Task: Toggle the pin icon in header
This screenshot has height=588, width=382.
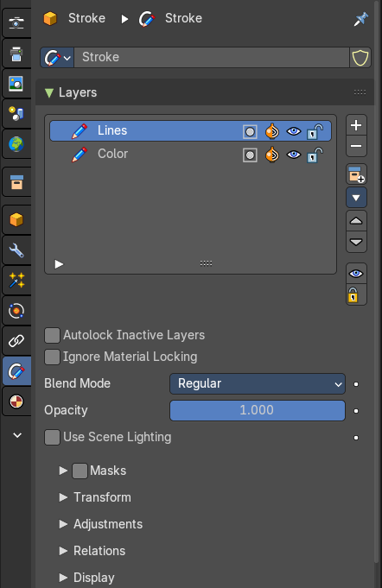Action: pyautogui.click(x=360, y=19)
